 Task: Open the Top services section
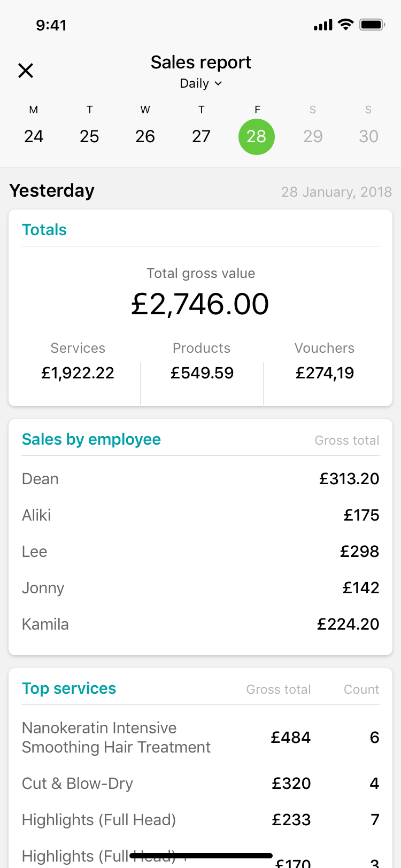click(69, 688)
